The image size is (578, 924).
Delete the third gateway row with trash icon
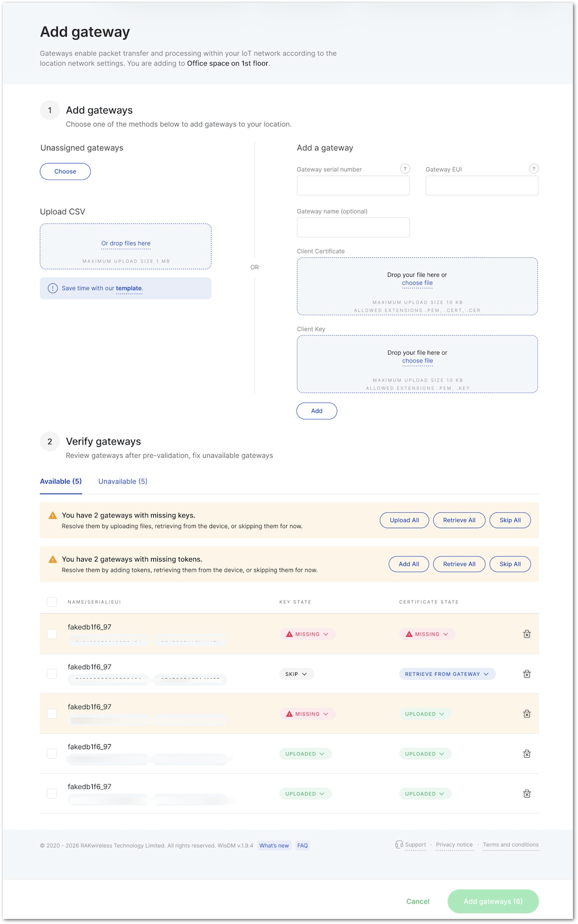click(527, 714)
